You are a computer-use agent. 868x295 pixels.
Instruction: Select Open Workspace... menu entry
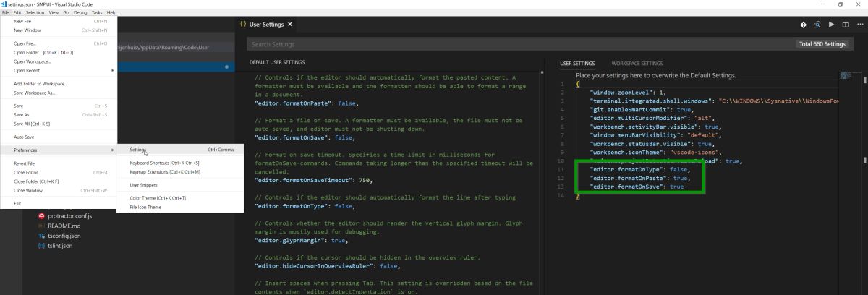59,61
